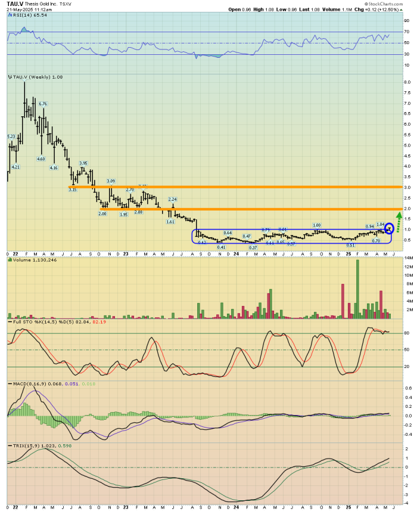Click the Chg +0.12 (+12.50%) value
Image resolution: width=420 pixels, height=511 pixels.
[377, 10]
